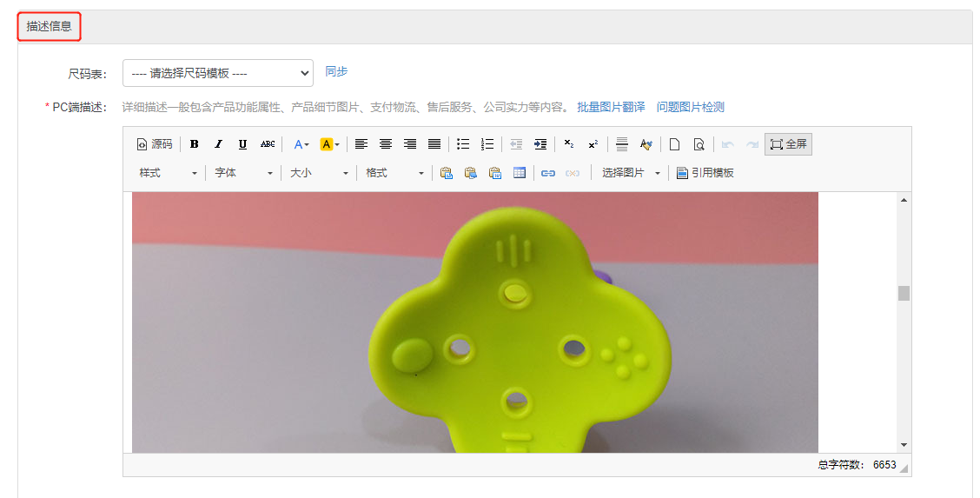
Task: Click the paste from Word icon
Action: tap(495, 173)
